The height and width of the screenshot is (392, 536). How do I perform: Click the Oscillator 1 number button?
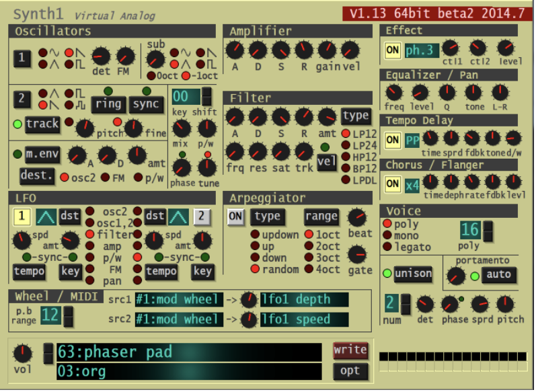click(22, 58)
